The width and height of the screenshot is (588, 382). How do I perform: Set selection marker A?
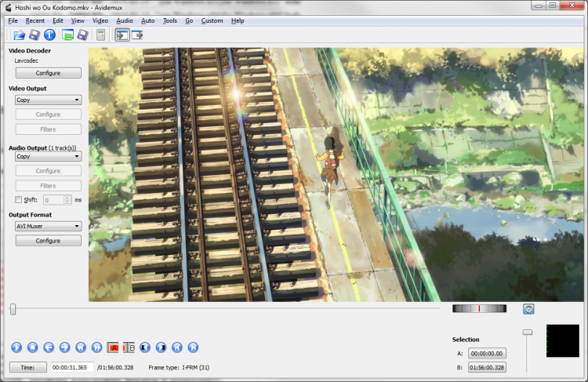pos(113,347)
